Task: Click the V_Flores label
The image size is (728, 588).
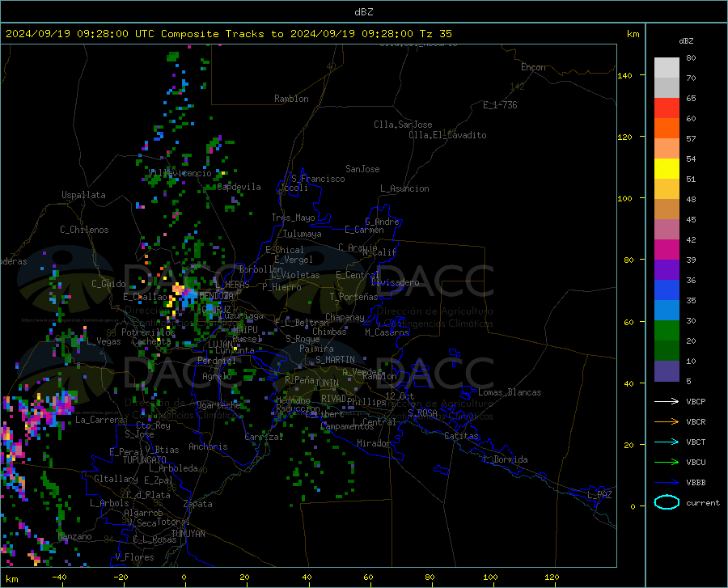Action: 134,557
